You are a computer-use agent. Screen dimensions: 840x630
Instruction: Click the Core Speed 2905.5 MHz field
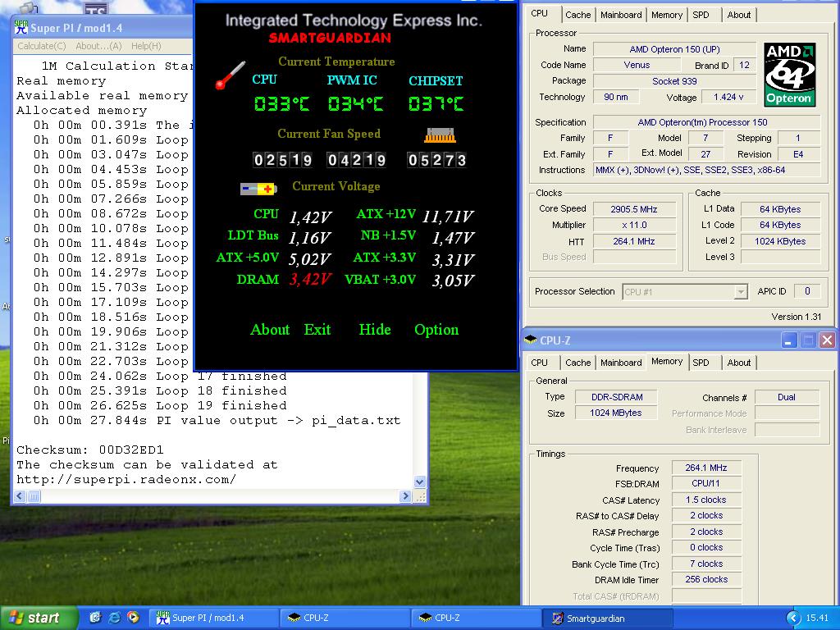(x=634, y=209)
